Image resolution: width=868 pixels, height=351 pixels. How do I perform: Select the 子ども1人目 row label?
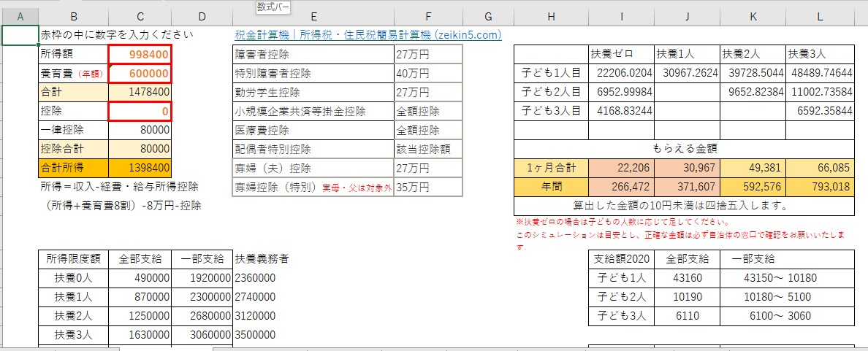point(551,73)
